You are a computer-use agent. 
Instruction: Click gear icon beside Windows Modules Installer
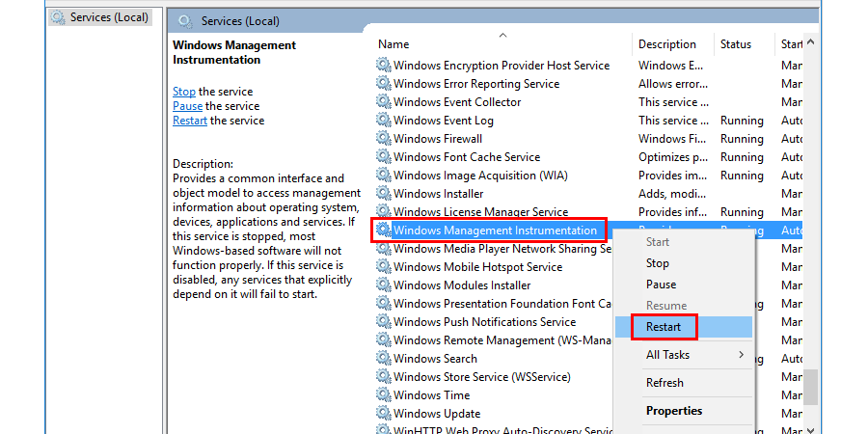pyautogui.click(x=383, y=285)
